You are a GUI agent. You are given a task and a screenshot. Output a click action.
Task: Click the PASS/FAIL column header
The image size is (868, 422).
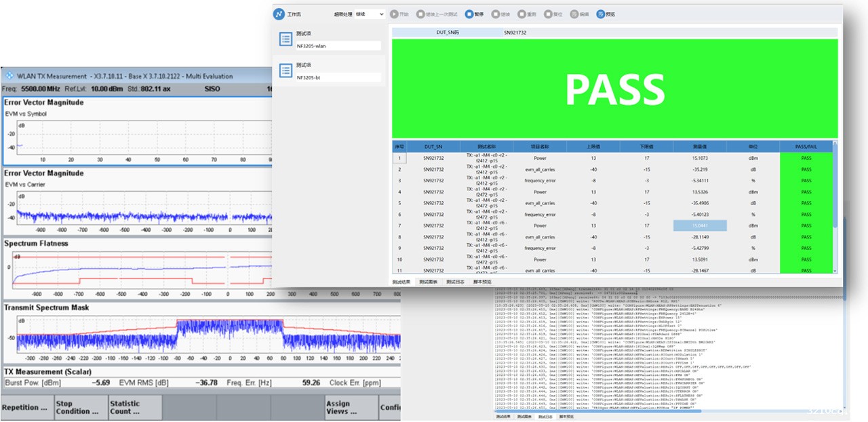806,146
